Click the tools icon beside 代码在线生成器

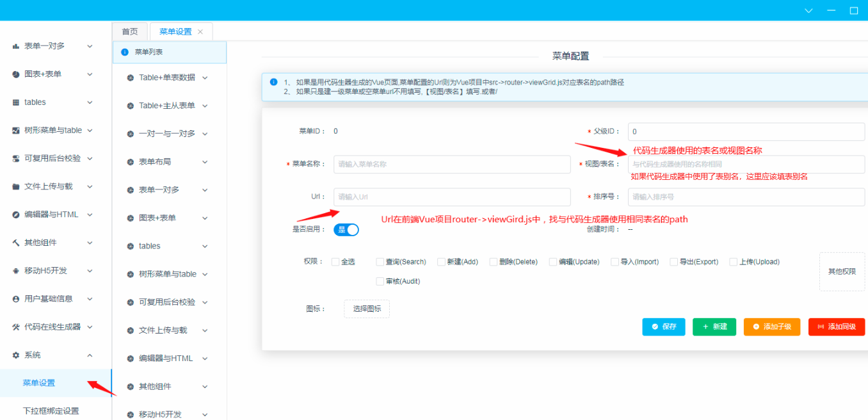(x=16, y=327)
